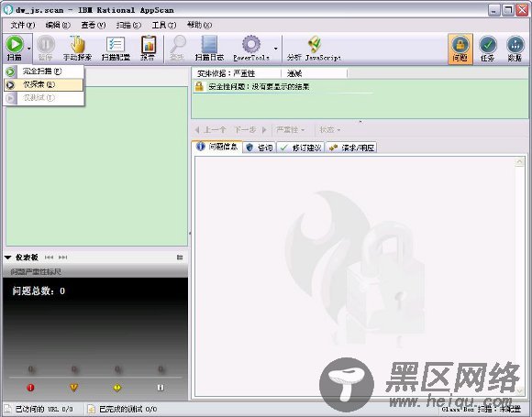532x417 pixels.
Task: Open the File (文件) menu
Action: pyautogui.click(x=22, y=25)
